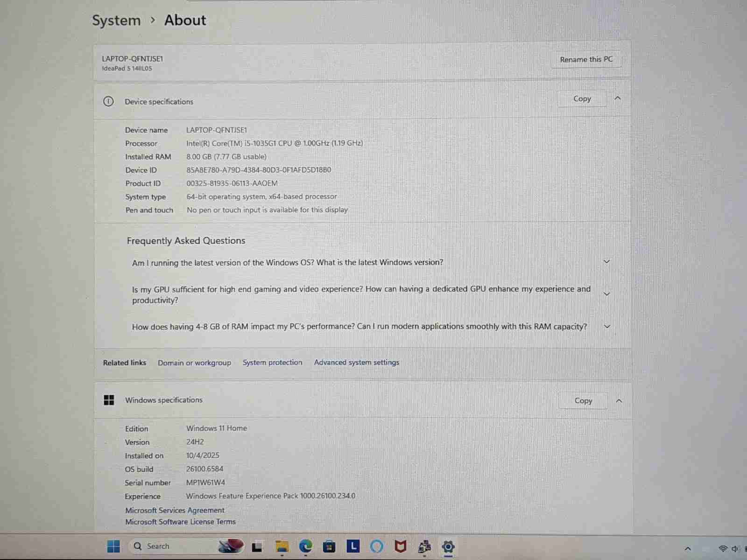
Task: Collapse the Device specifications section
Action: 618,98
